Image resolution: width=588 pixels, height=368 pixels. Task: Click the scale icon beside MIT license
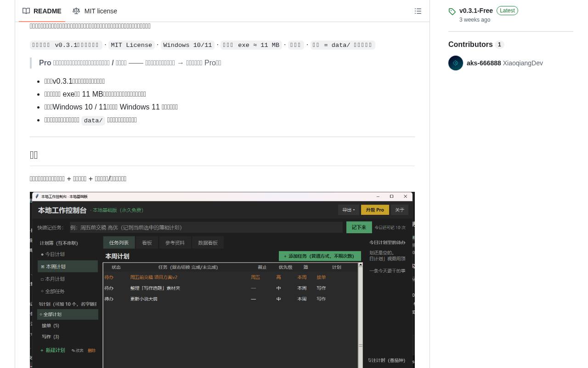76,11
